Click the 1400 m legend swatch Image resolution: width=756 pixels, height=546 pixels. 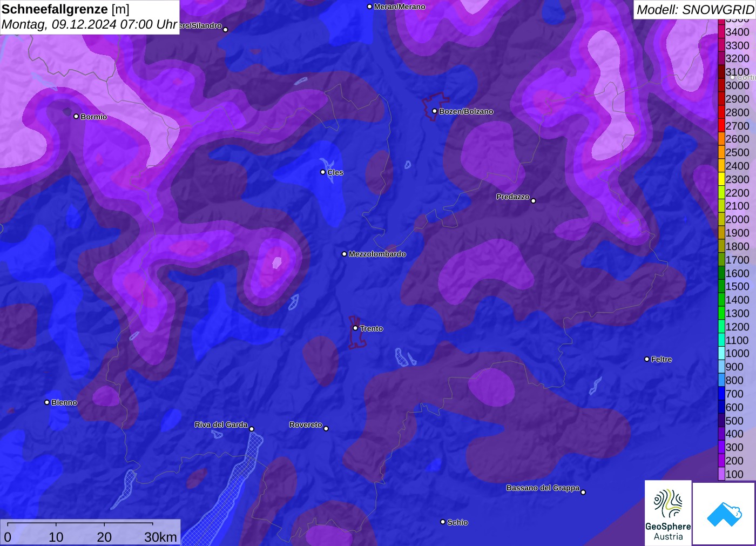pyautogui.click(x=721, y=300)
